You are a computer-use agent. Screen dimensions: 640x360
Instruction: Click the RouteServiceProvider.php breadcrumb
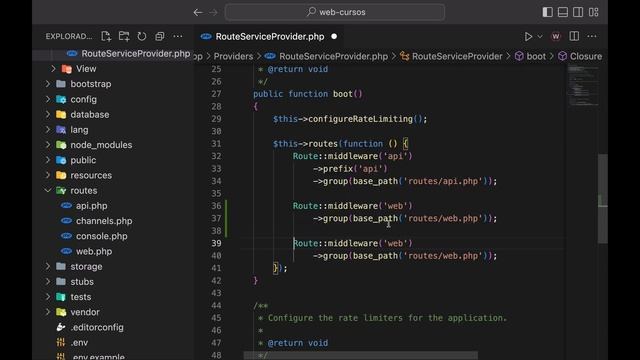click(333, 56)
